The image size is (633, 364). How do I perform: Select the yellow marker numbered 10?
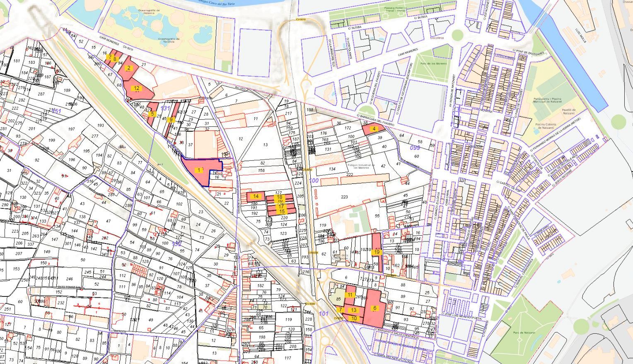tap(354, 318)
